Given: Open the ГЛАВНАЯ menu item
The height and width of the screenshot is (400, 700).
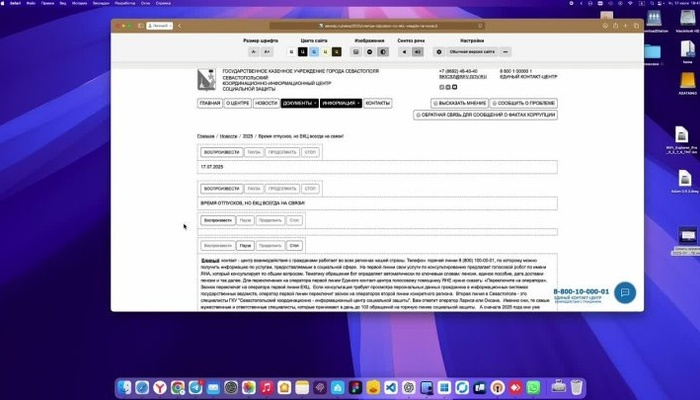Looking at the screenshot, I should coord(210,103).
